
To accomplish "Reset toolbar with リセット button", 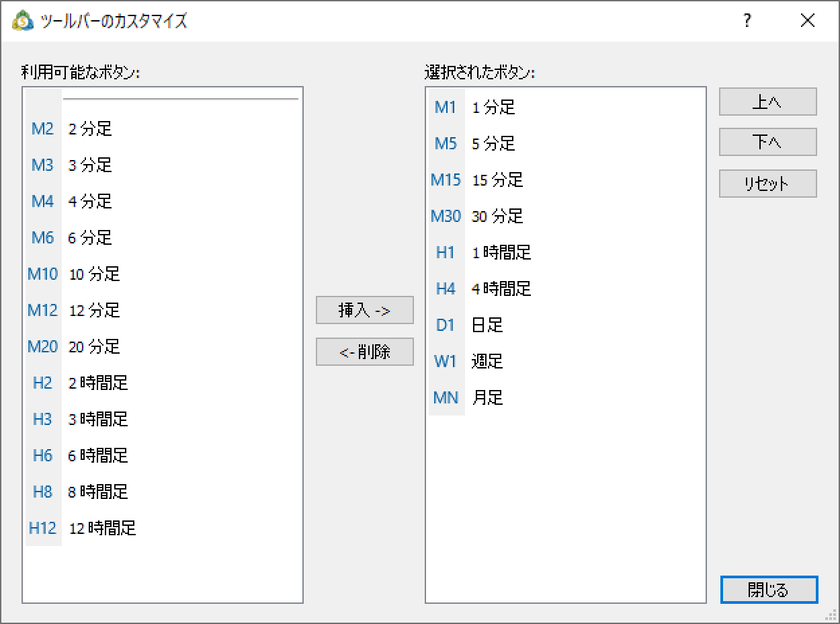I will tap(768, 184).
